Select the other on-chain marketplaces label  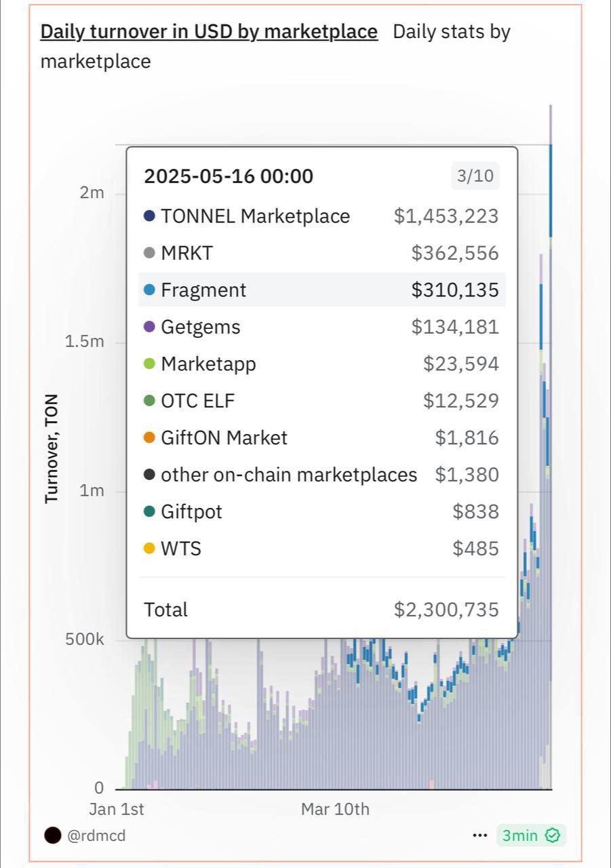click(289, 475)
